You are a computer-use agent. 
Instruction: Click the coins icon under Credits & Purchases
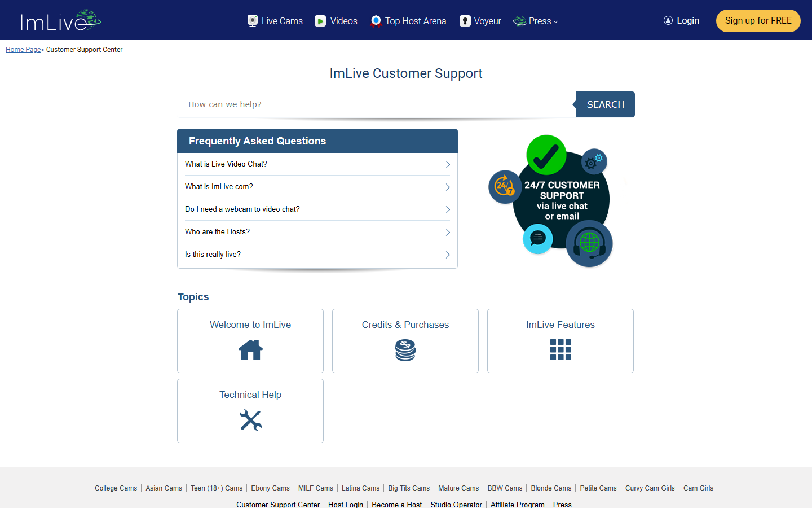click(x=405, y=350)
